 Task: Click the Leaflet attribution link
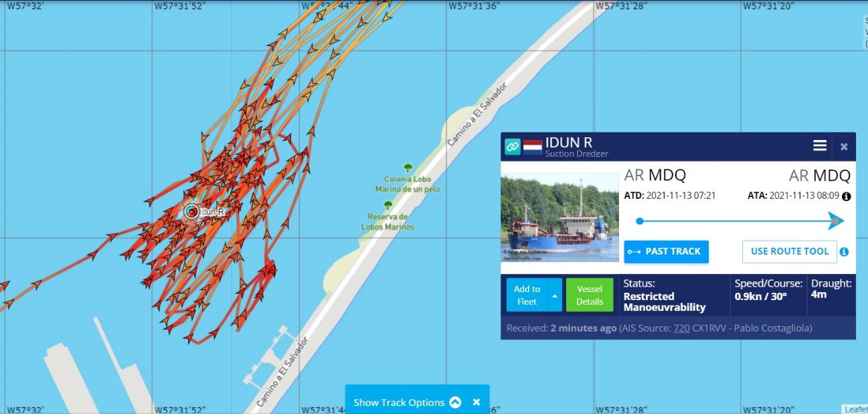[855, 409]
